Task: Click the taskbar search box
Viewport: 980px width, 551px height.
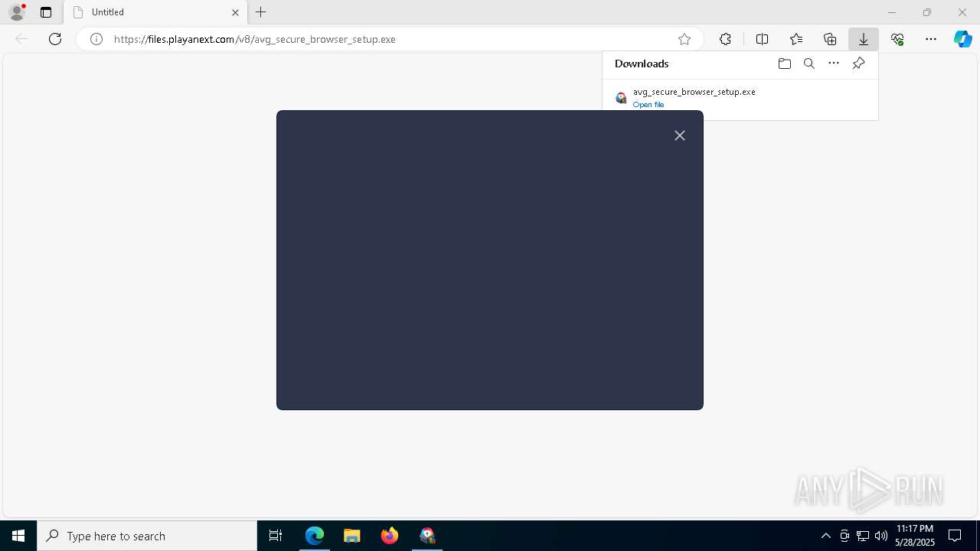Action: [x=147, y=536]
